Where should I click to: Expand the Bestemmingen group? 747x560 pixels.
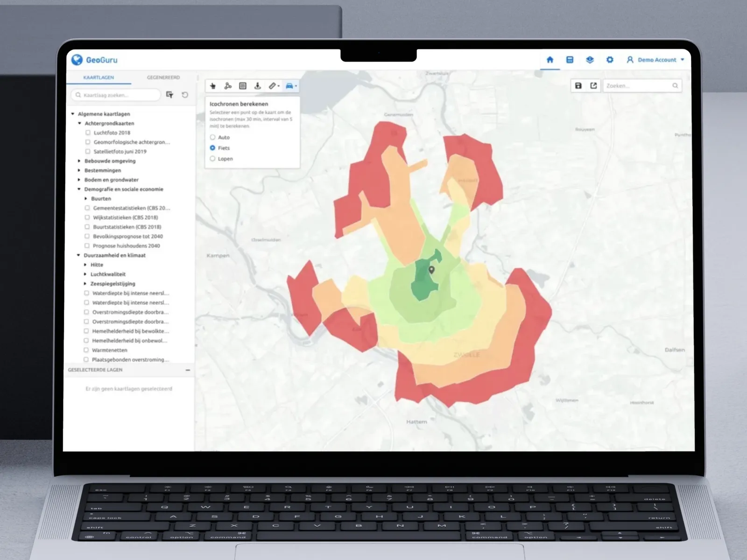click(x=79, y=170)
